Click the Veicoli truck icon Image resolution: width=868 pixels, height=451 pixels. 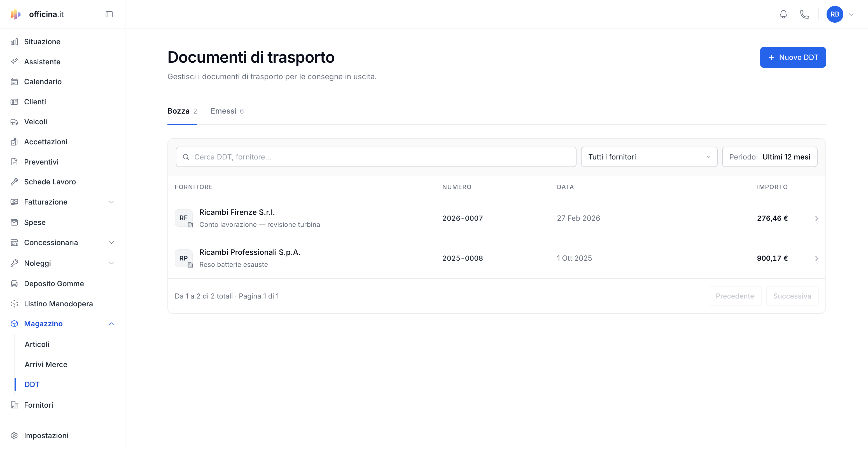click(x=14, y=122)
